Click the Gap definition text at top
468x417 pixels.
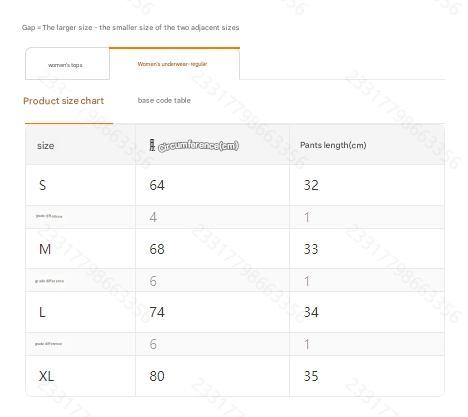click(x=131, y=28)
